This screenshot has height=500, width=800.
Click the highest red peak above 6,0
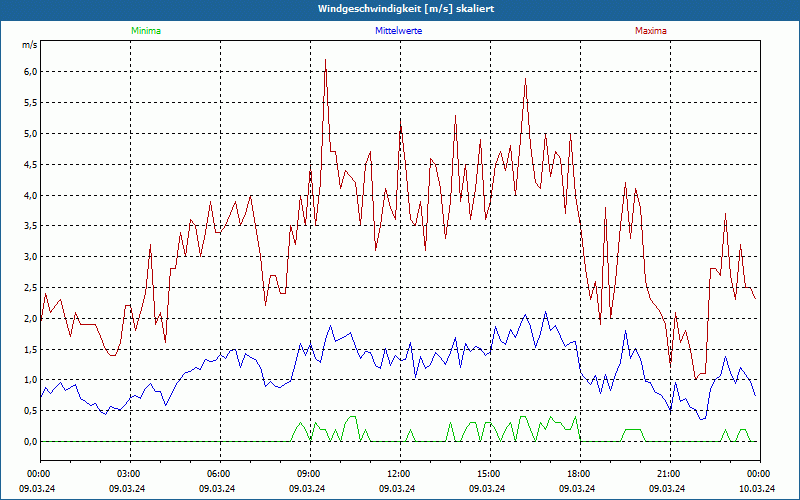coord(325,61)
